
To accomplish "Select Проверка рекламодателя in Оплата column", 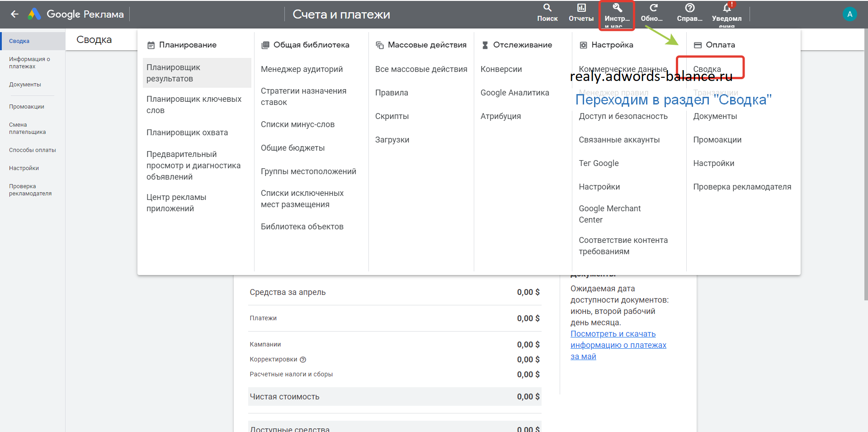I will (742, 187).
